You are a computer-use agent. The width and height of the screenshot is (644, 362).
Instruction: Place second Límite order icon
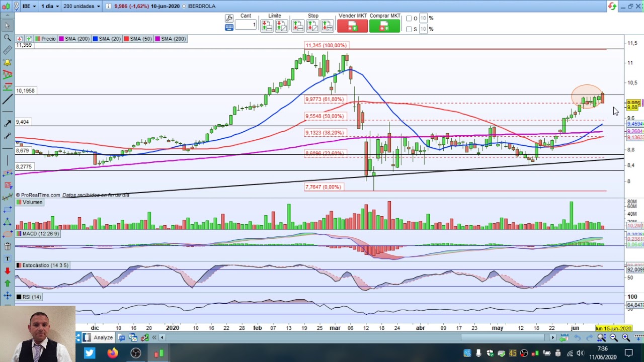pyautogui.click(x=282, y=26)
